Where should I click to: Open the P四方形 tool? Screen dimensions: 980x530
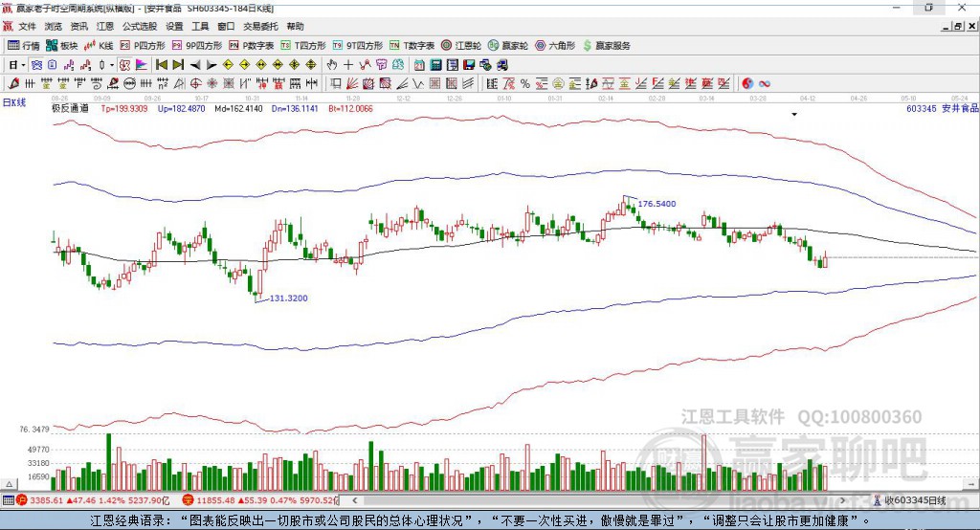(143, 46)
